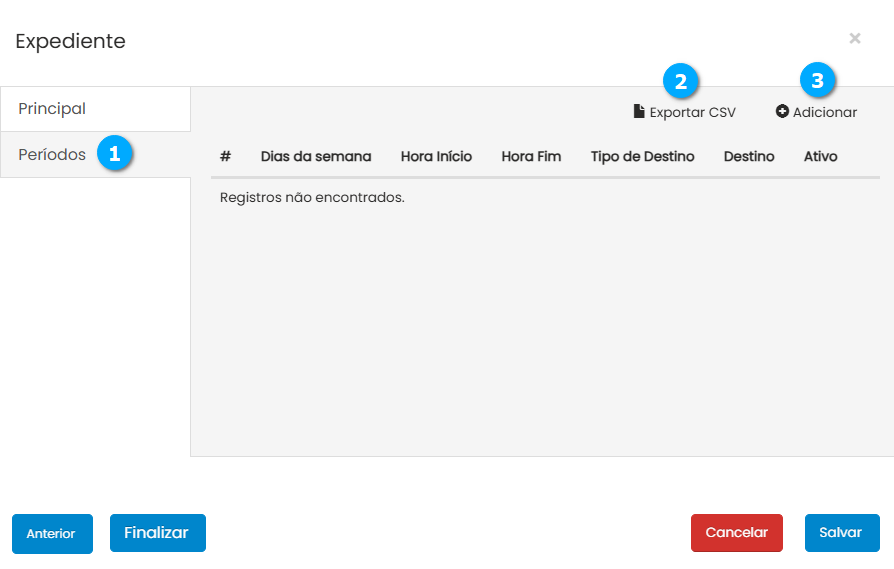
Task: Click the plus icon beside Adicionar
Action: [x=782, y=112]
